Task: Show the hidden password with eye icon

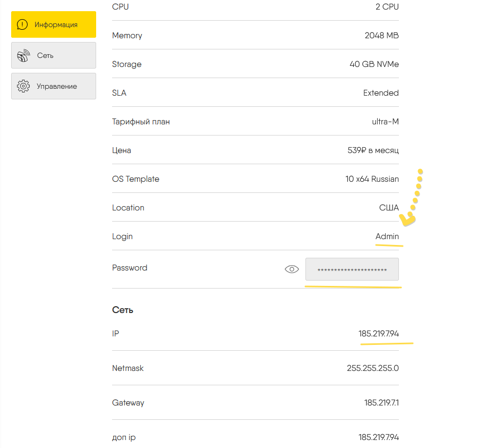Action: (x=292, y=269)
